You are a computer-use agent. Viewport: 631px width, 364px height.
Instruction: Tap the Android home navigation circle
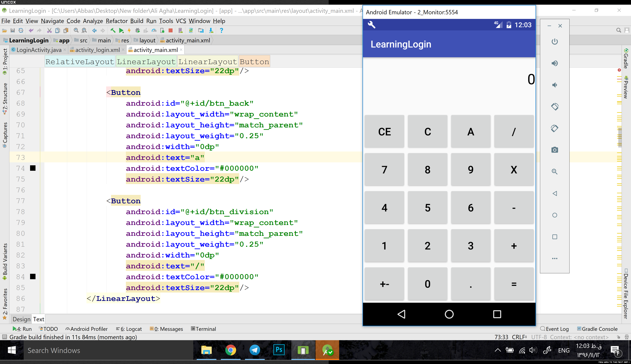pos(449,314)
